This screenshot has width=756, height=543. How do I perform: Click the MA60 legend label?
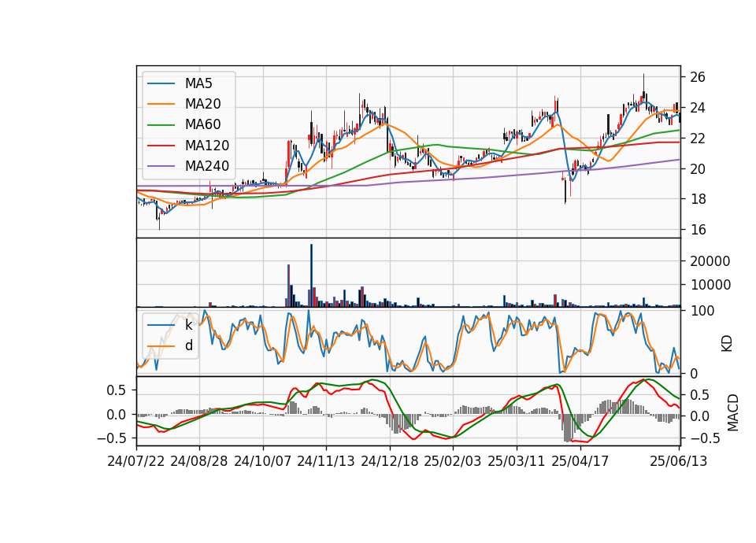(202, 125)
